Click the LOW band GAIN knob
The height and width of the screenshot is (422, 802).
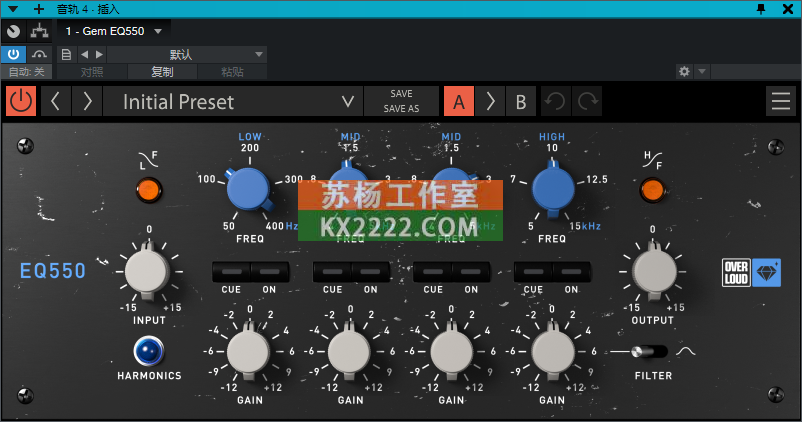tap(249, 351)
